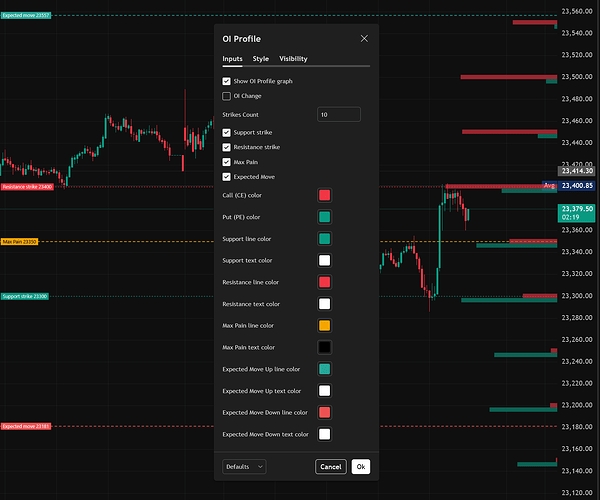Click the lower Expected move 23181 label
Viewport: 600px width, 500px height.
[26, 427]
